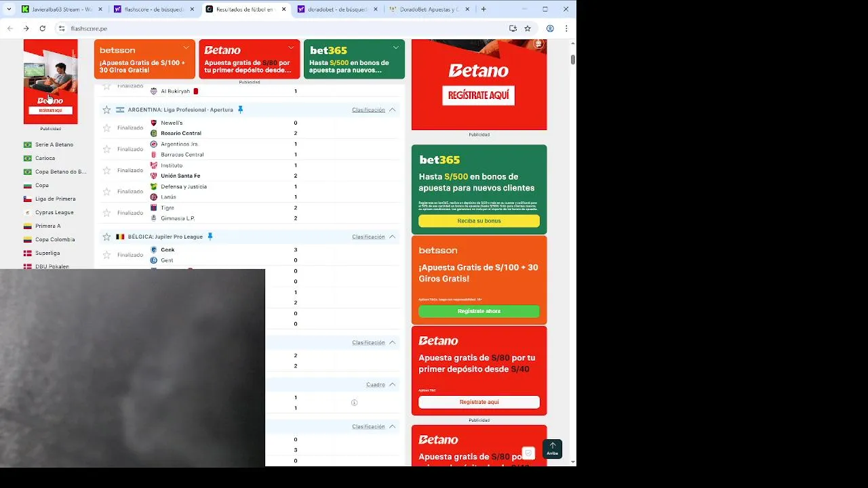This screenshot has height=488, width=868.
Task: Star the Argentinos Jrs vs Barracas Central match
Action: tap(106, 149)
